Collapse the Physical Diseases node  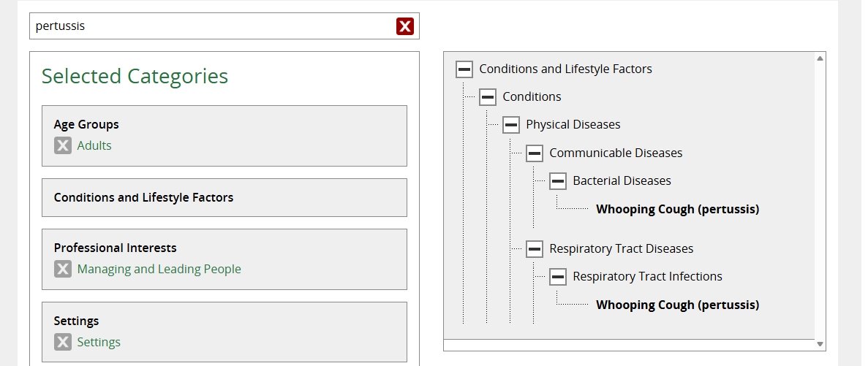(x=511, y=125)
